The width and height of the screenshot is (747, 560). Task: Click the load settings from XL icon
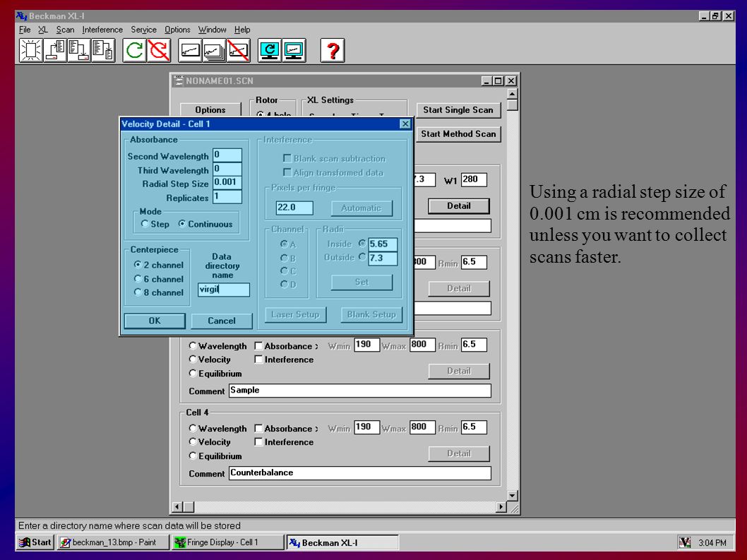pyautogui.click(x=55, y=50)
